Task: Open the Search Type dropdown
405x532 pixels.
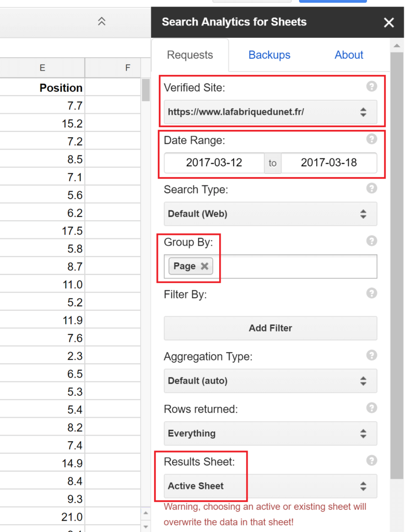Action: (x=270, y=214)
